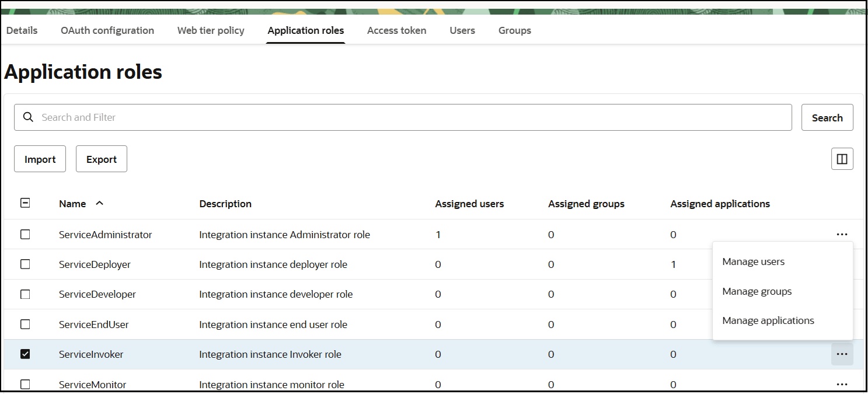This screenshot has width=868, height=394.
Task: Click the search magnifier icon
Action: (28, 117)
